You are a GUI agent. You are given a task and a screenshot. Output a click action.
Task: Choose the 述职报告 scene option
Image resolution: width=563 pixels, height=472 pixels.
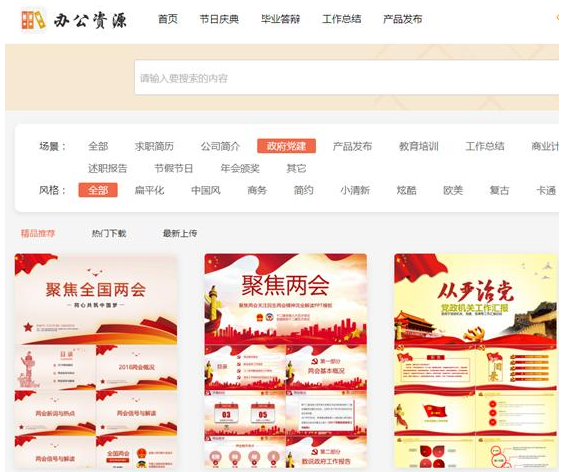coord(108,168)
